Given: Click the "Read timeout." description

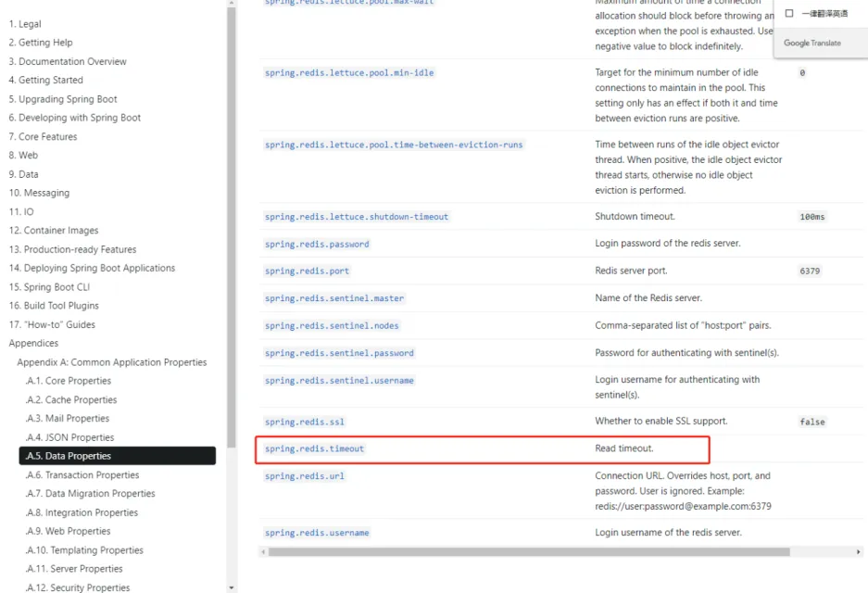Looking at the screenshot, I should point(623,448).
